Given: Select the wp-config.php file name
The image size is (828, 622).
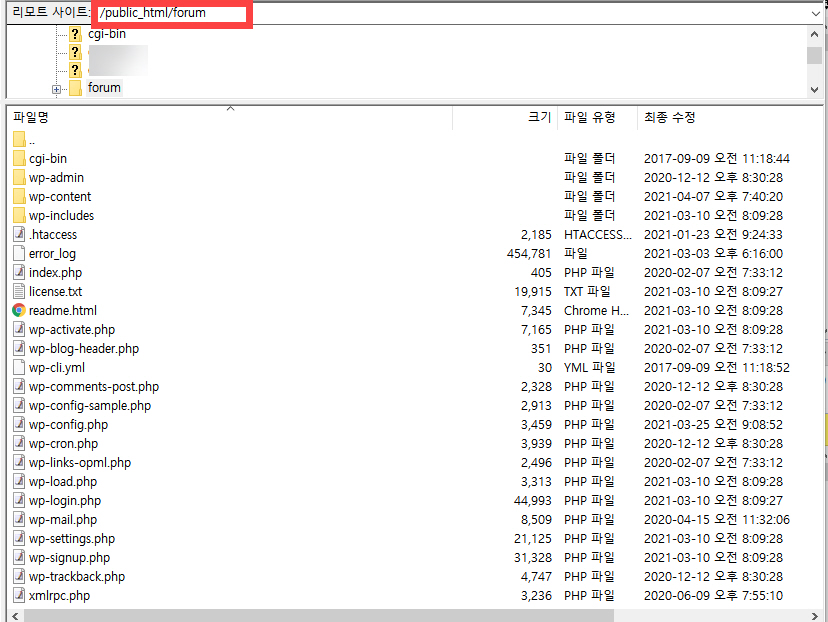Looking at the screenshot, I should 68,425.
